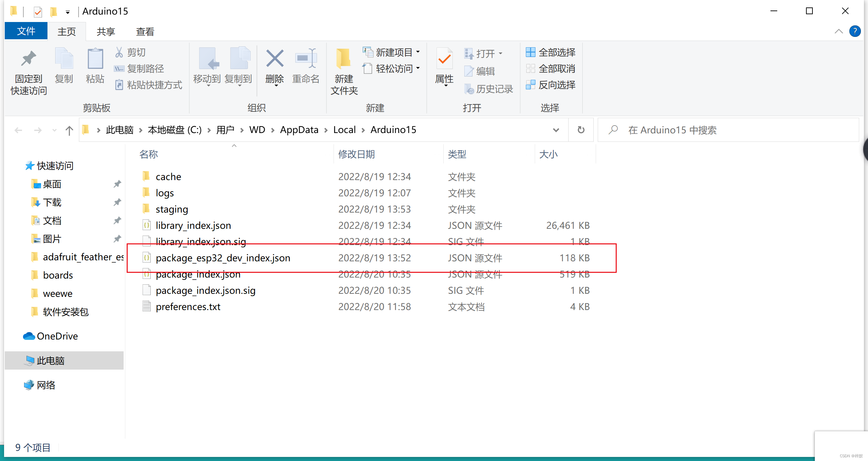The height and width of the screenshot is (461, 868).
Task: Click Invert Selection (反向选择) option
Action: (551, 85)
